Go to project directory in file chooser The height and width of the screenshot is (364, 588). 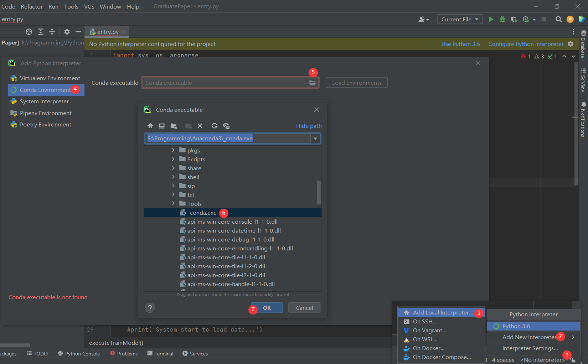[x=174, y=126]
